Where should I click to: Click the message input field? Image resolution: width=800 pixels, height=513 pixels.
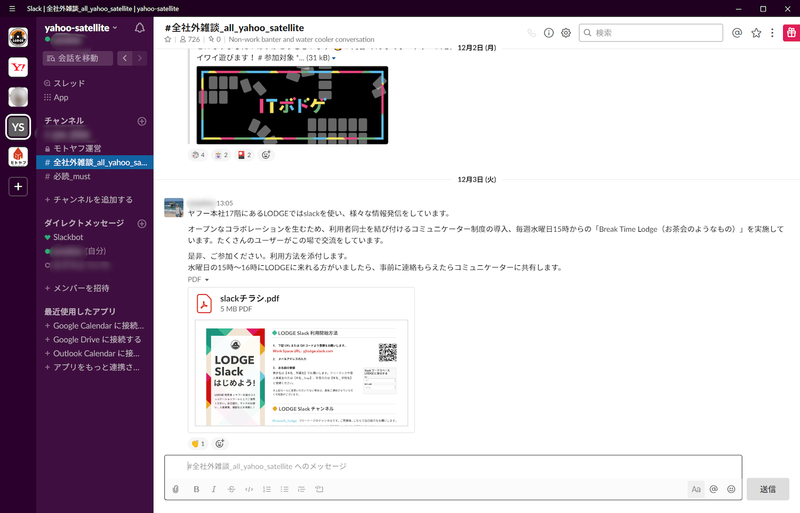click(453, 467)
